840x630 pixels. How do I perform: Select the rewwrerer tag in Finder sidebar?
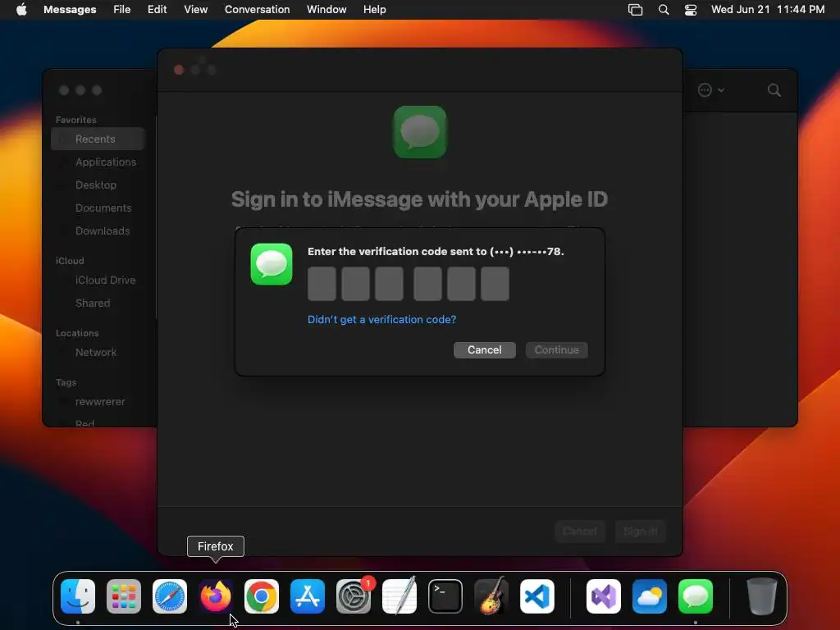(98, 402)
